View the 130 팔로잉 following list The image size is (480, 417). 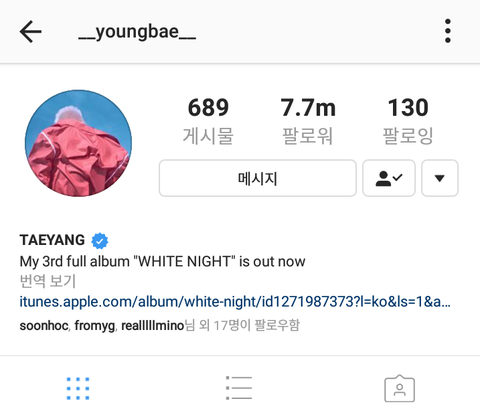(x=408, y=121)
